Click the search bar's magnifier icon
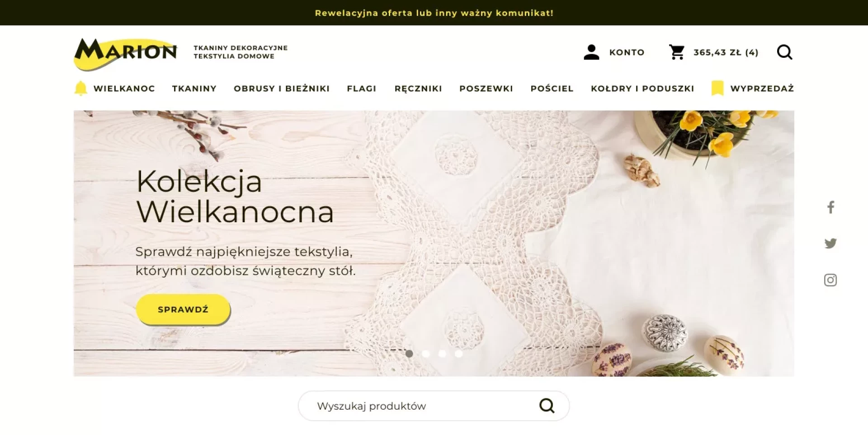 [547, 406]
